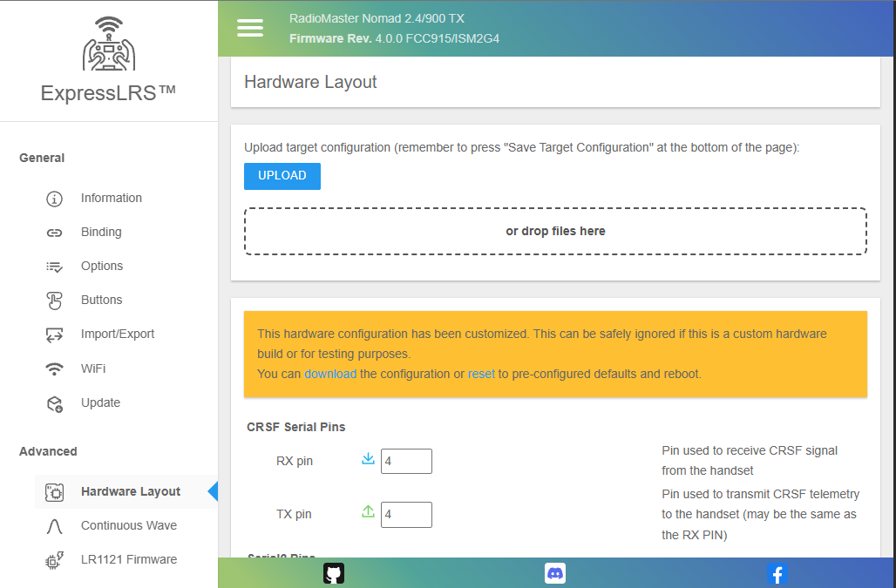
Task: Click the RX pin download arrow icon
Action: pyautogui.click(x=368, y=457)
